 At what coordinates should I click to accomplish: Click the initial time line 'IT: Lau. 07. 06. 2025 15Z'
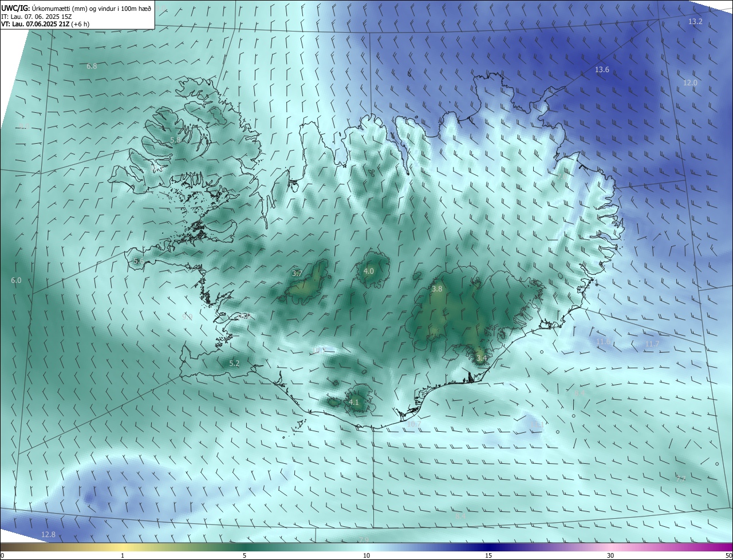[36, 17]
